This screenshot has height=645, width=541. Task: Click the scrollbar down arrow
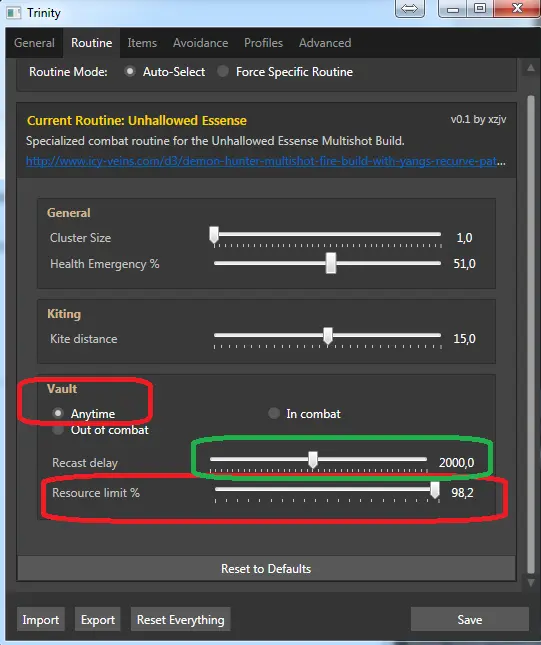[x=531, y=582]
